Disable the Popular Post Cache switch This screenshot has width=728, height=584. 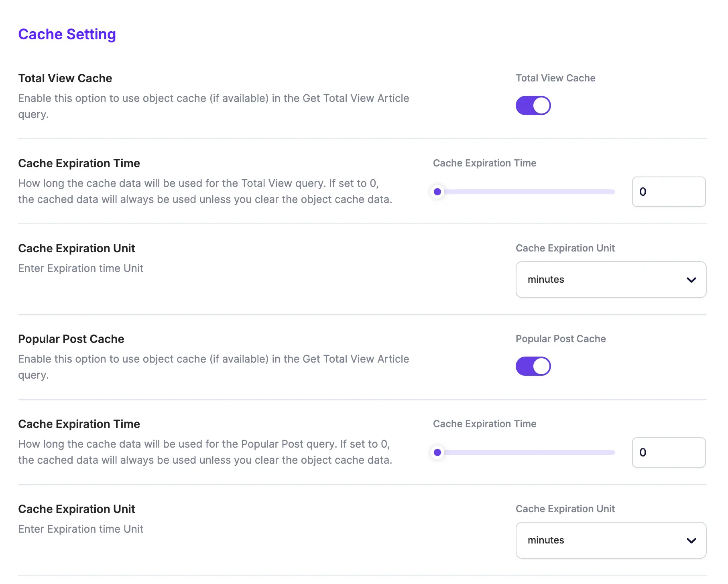click(x=533, y=366)
